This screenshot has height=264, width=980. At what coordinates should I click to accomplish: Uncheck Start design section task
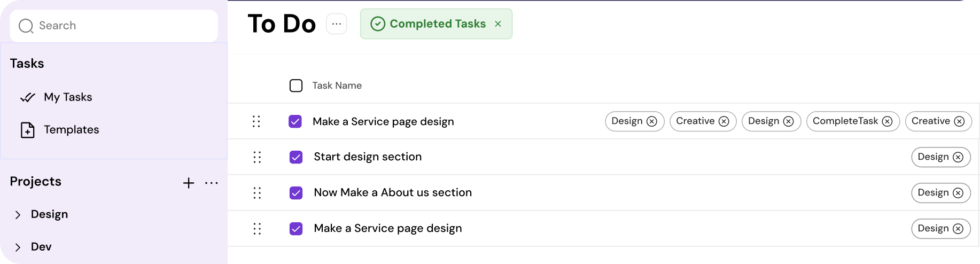(x=296, y=157)
